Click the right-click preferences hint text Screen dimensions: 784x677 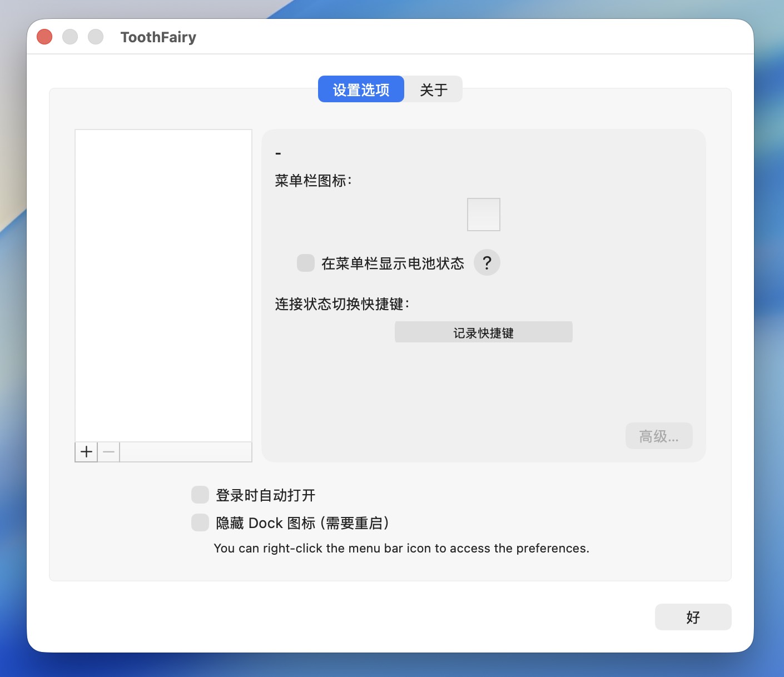tap(401, 549)
